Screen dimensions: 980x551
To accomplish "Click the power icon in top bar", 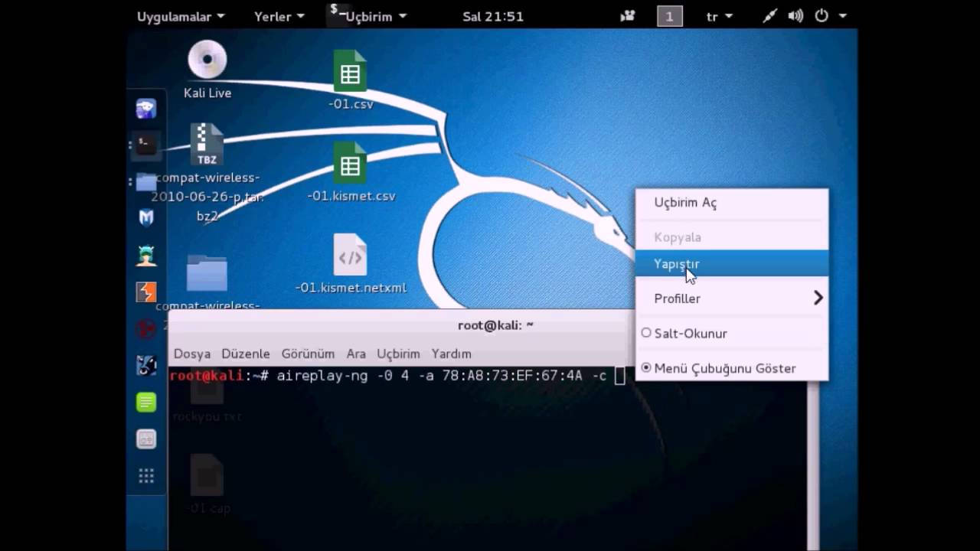I will (x=822, y=16).
